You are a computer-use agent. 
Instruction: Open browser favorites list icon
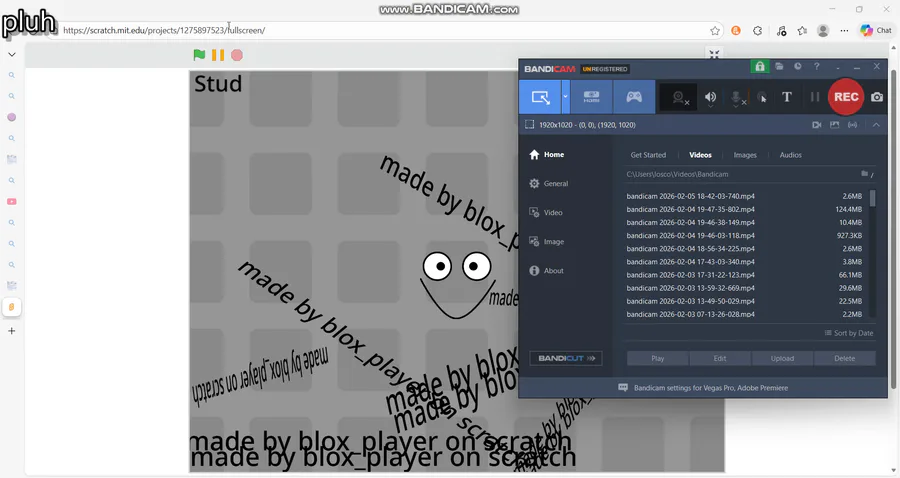click(x=802, y=30)
